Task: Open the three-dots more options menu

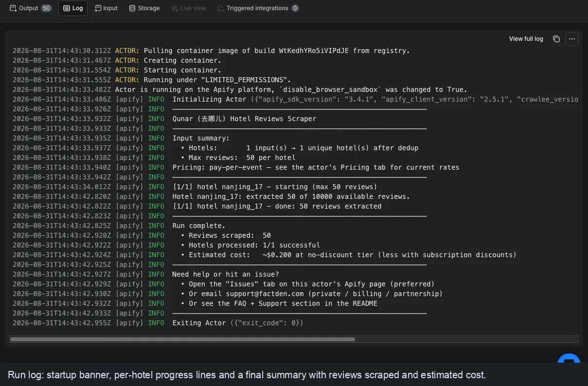Action: (x=572, y=39)
